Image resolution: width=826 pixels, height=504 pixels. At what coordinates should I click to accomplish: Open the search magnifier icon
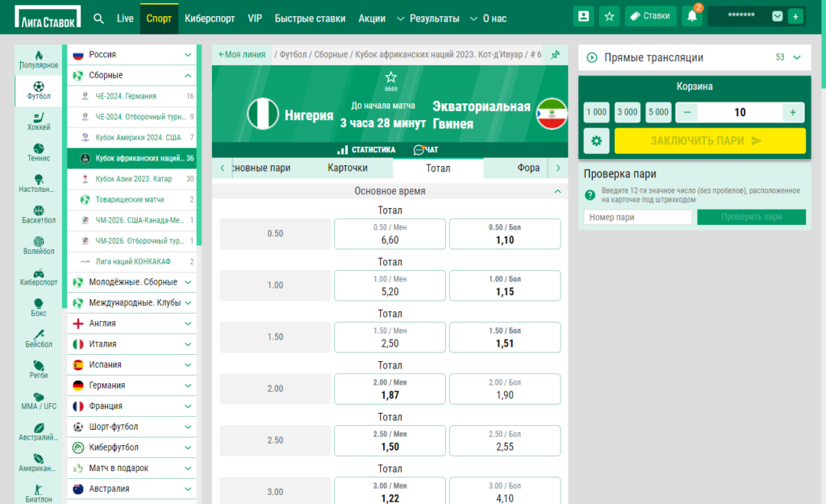[98, 19]
